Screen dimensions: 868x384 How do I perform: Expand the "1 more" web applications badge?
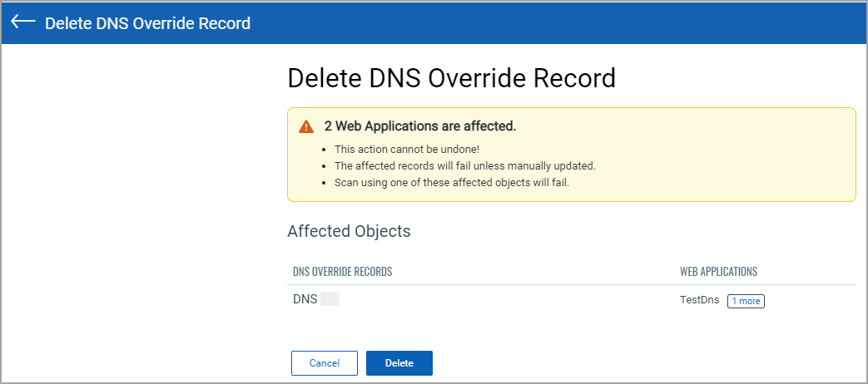click(746, 301)
